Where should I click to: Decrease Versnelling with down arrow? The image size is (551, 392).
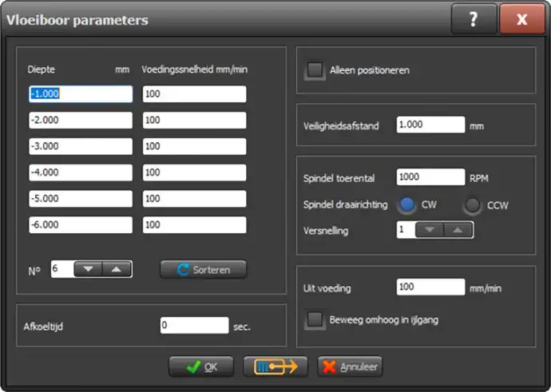(430, 230)
